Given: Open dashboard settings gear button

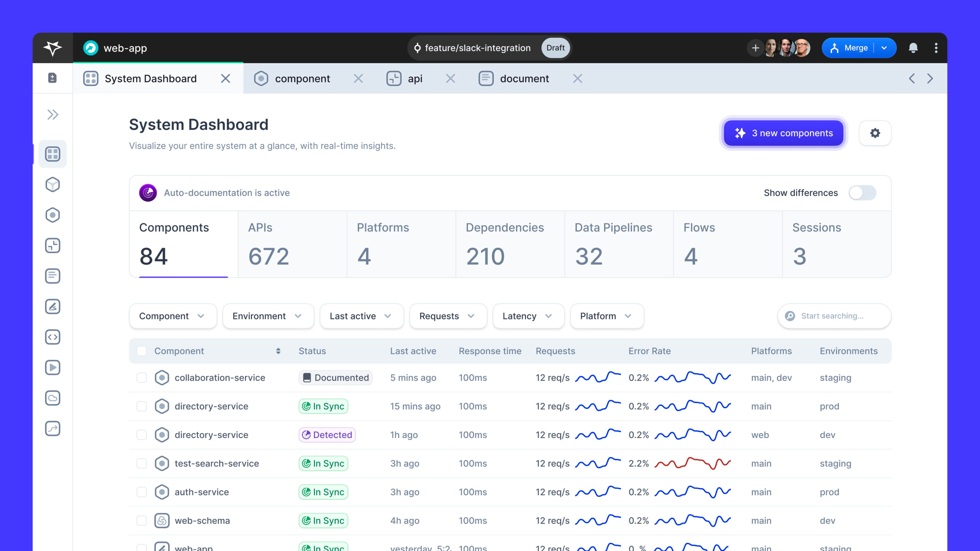Looking at the screenshot, I should tap(875, 133).
